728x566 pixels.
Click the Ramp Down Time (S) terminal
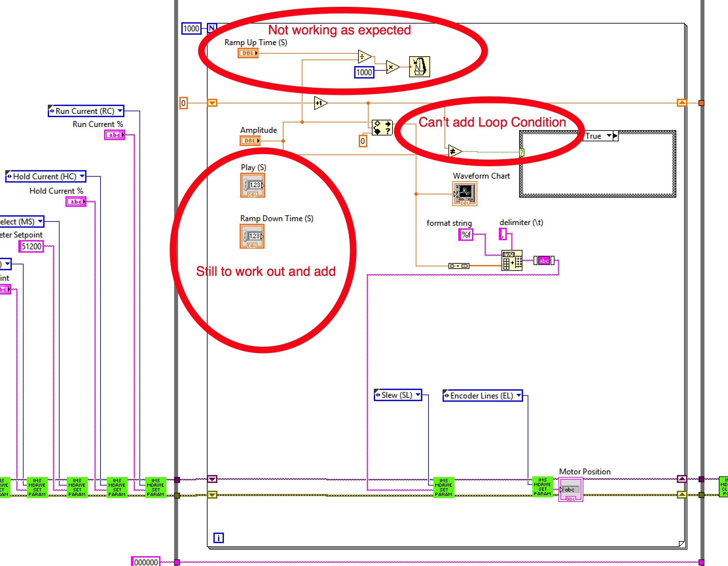pyautogui.click(x=252, y=236)
